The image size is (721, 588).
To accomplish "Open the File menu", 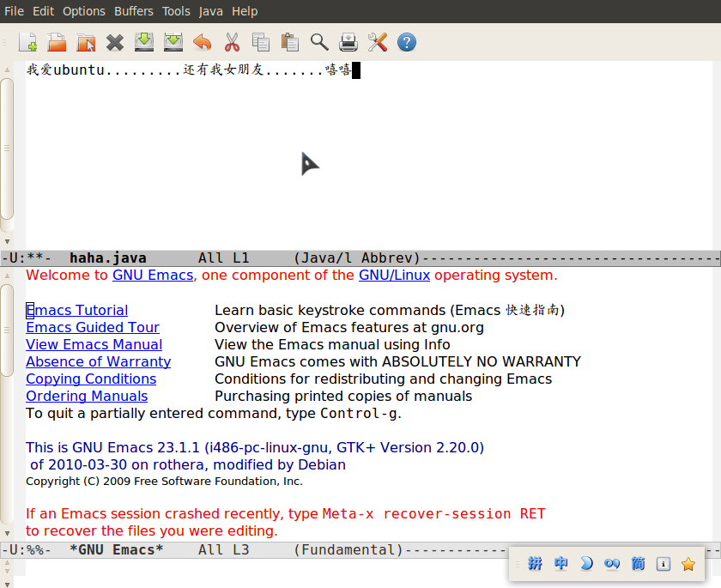I will 15,11.
